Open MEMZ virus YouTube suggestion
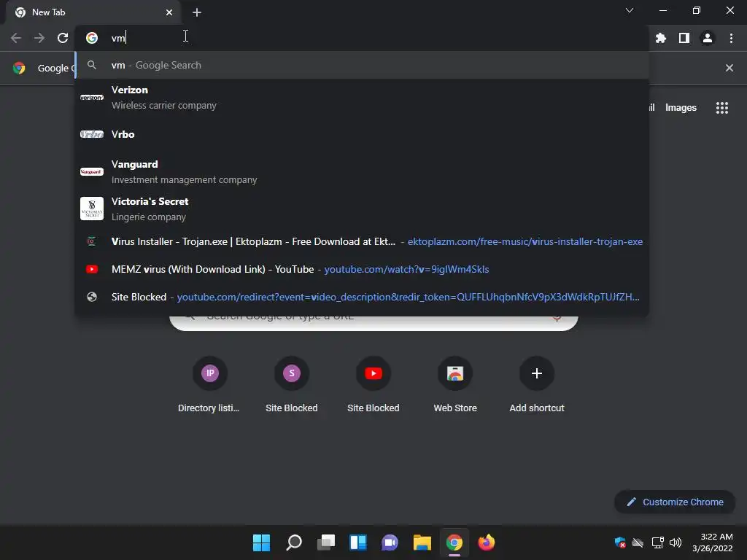The width and height of the screenshot is (747, 560). [x=362, y=270]
